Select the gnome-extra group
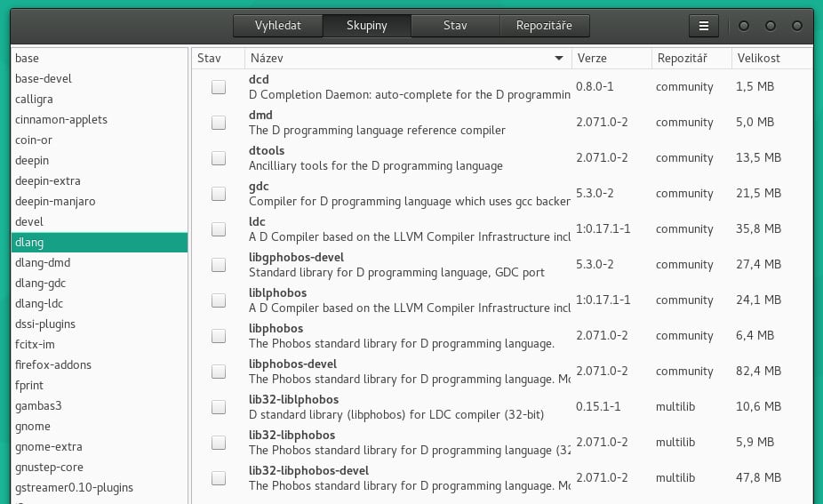Image resolution: width=823 pixels, height=504 pixels. coord(100,447)
